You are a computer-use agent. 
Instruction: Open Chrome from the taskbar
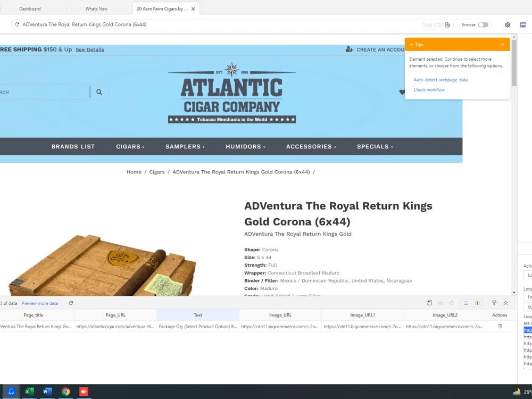[x=66, y=392]
